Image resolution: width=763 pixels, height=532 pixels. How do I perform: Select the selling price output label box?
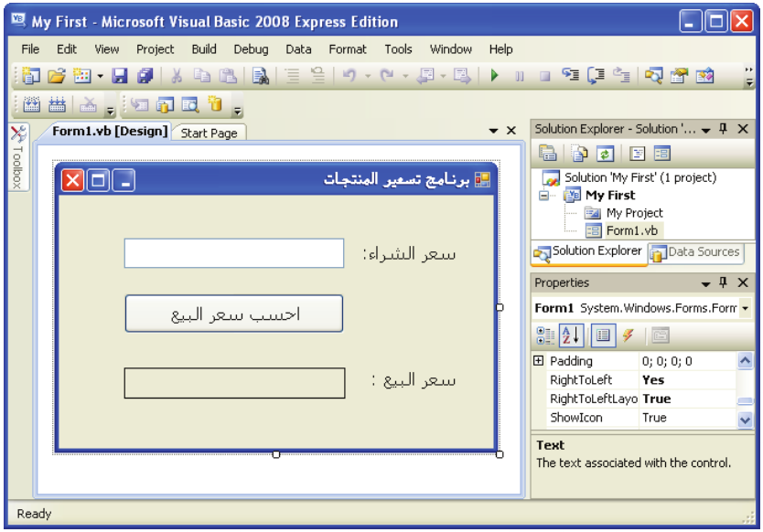point(234,383)
